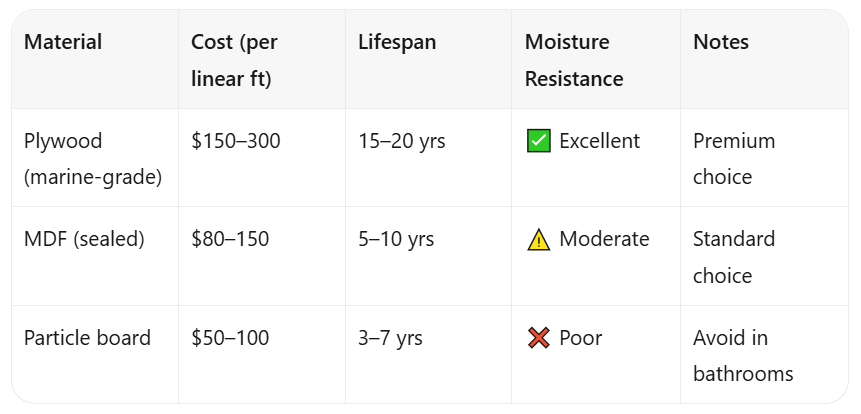The width and height of the screenshot is (861, 414).
Task: Select the Plywood (marine-grade) cell
Action: pos(93,159)
